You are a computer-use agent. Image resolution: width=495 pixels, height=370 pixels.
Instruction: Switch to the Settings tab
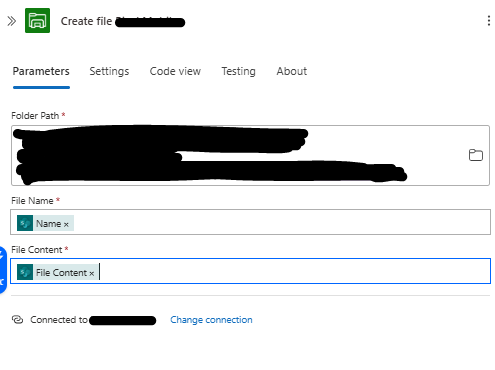coord(109,71)
